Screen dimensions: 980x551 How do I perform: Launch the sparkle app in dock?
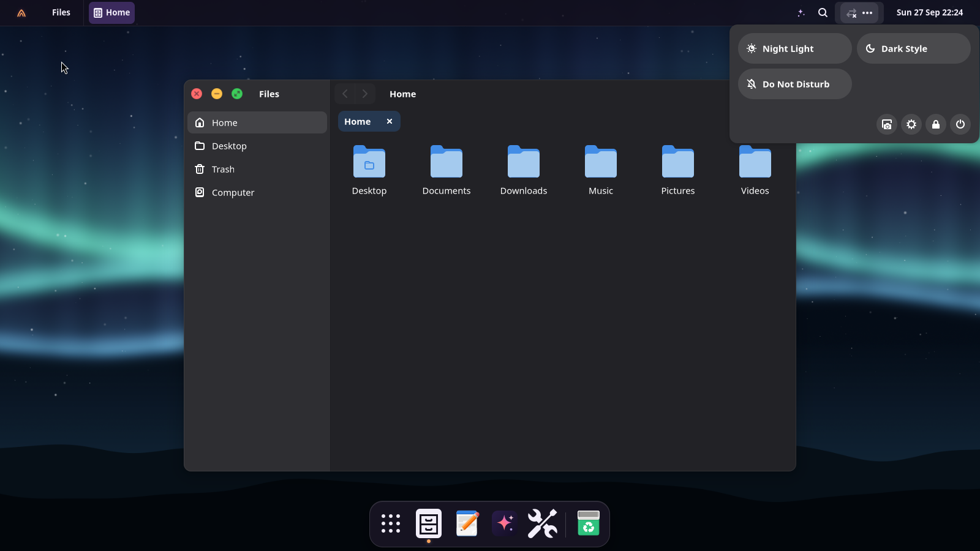coord(505,523)
